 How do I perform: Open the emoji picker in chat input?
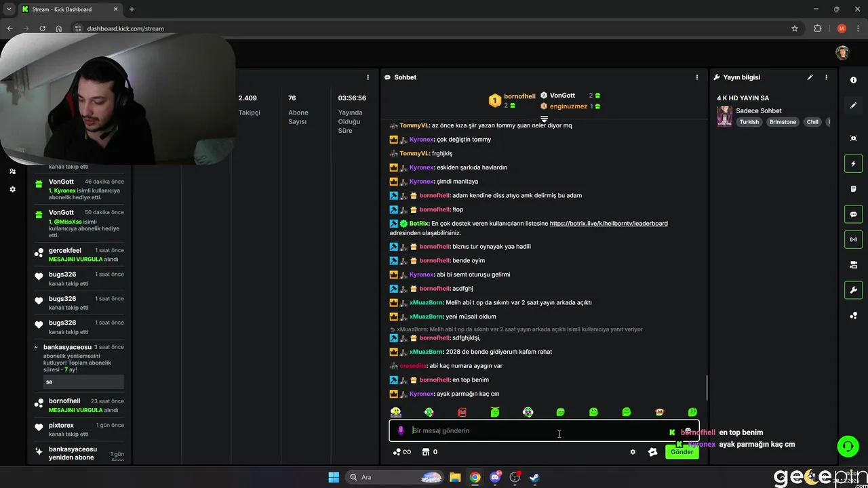pos(688,430)
